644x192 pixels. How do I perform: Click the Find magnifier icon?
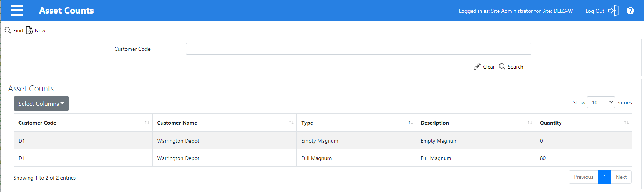click(x=8, y=30)
